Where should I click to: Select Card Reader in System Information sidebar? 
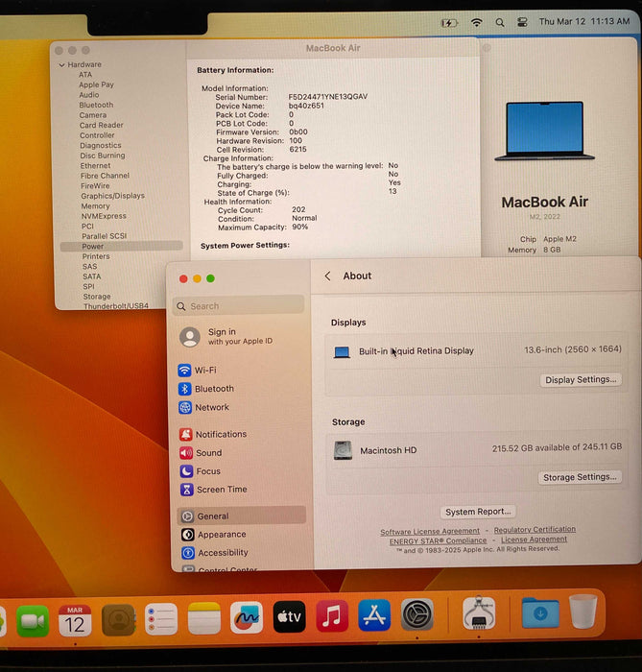[x=102, y=125]
